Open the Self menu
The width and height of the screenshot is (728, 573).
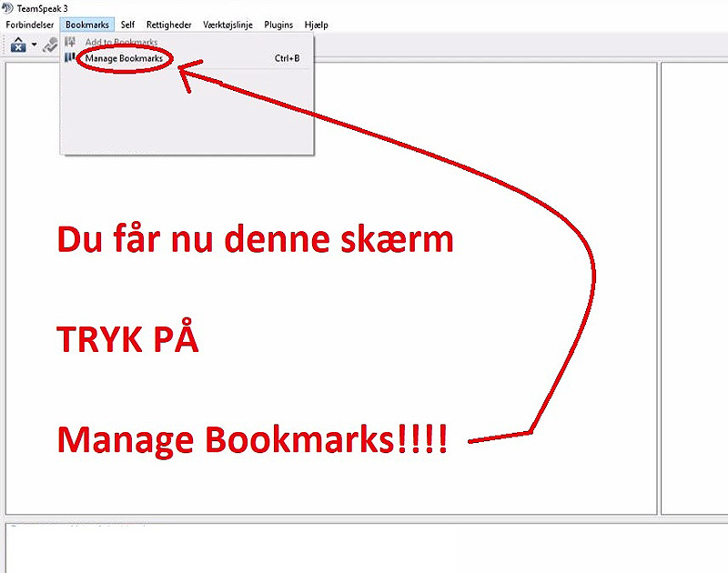pyautogui.click(x=127, y=25)
